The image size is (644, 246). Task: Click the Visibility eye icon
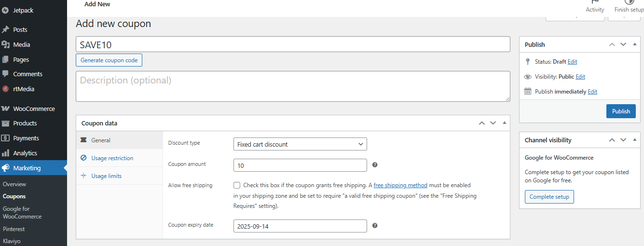528,77
